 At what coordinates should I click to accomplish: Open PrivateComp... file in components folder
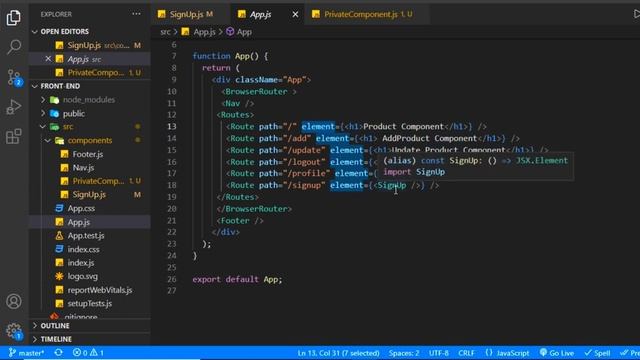(x=98, y=181)
